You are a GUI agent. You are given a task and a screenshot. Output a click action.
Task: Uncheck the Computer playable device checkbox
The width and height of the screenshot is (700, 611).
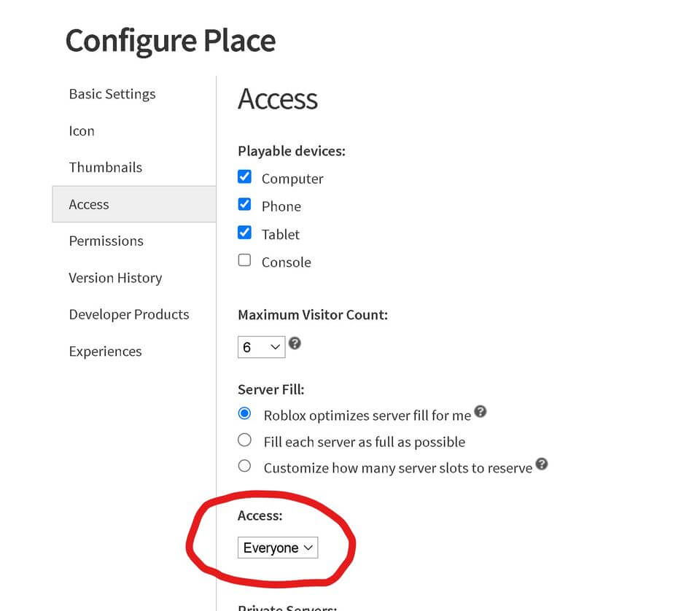(245, 177)
